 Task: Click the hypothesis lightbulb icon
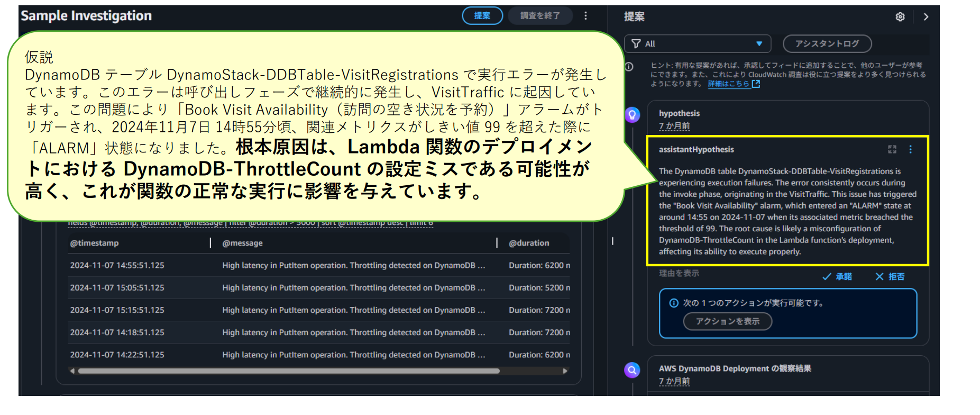coord(632,114)
